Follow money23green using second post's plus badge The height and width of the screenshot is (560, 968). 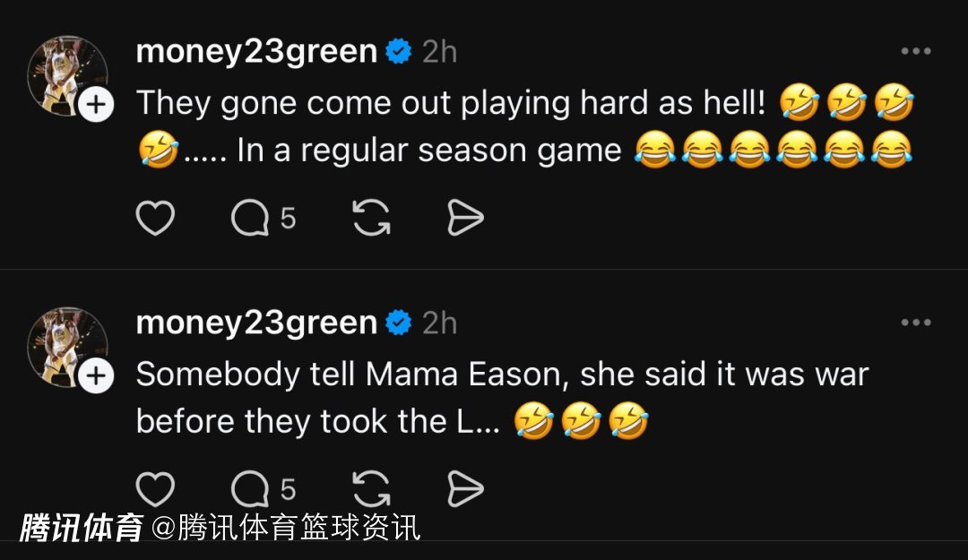(96, 375)
